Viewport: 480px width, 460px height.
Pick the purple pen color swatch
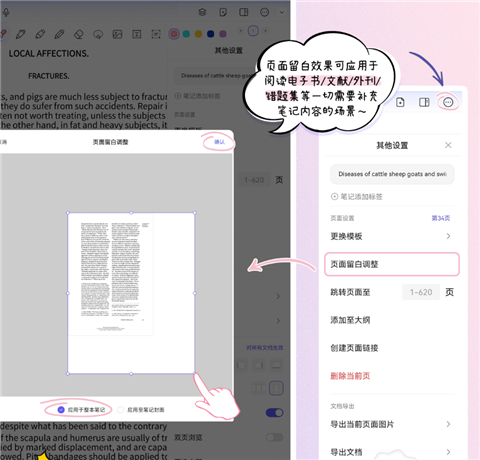223,34
